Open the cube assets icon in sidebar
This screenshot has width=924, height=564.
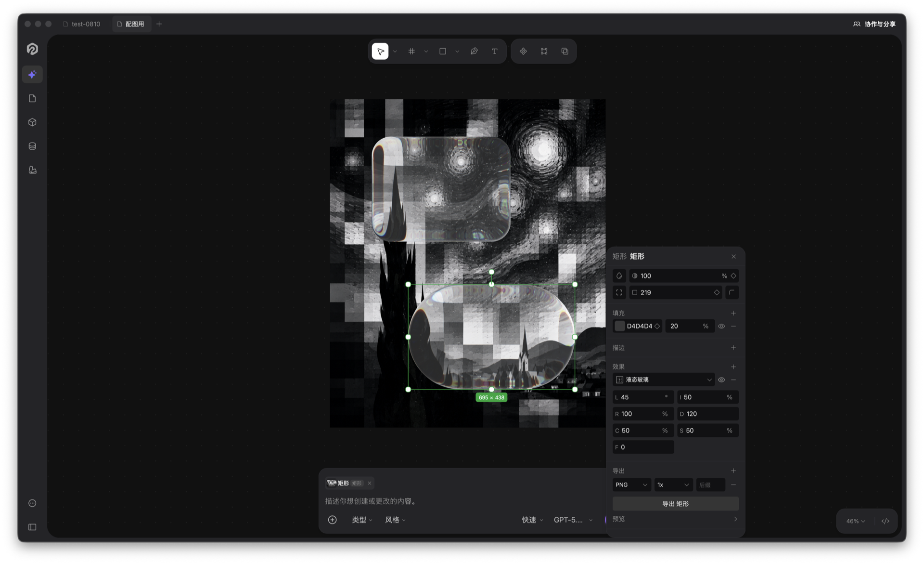click(x=32, y=122)
